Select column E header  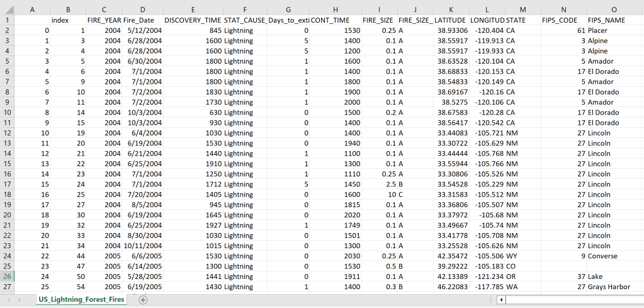click(193, 9)
